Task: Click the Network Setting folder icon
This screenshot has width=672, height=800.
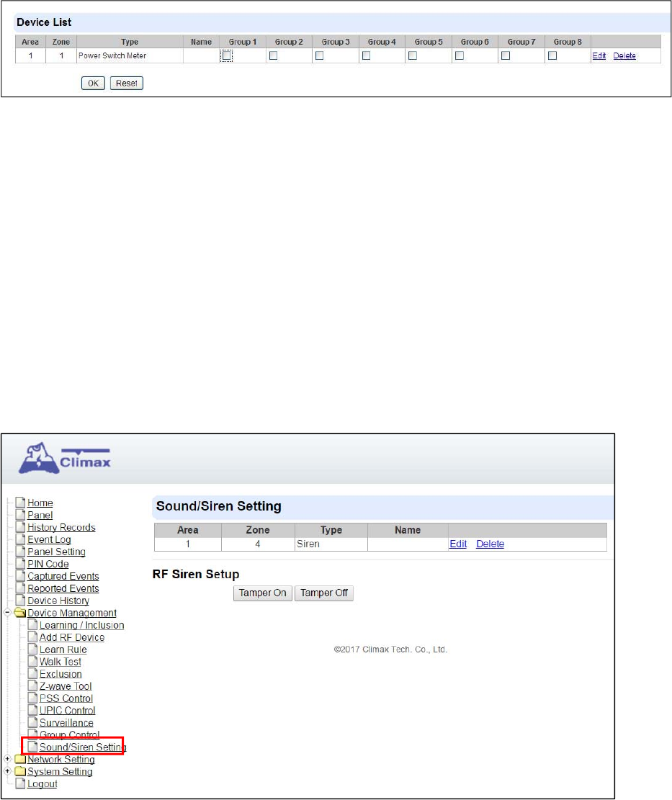Action: pos(20,760)
